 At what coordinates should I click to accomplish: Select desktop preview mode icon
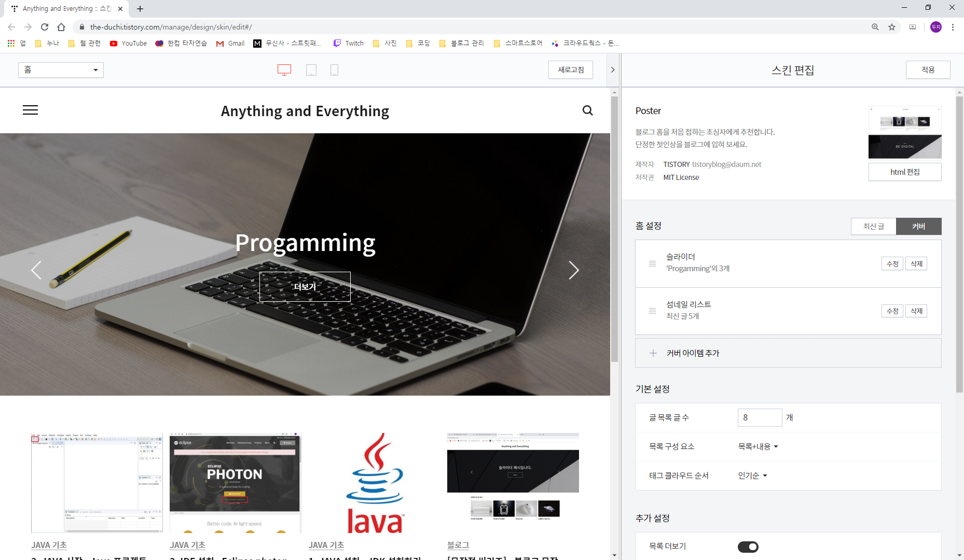284,70
